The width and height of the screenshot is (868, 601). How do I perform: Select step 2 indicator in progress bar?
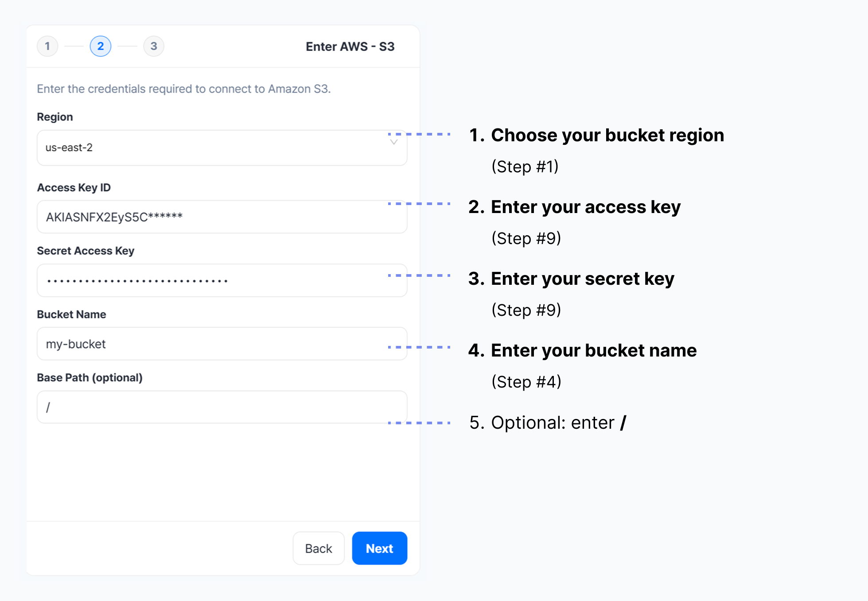click(101, 46)
